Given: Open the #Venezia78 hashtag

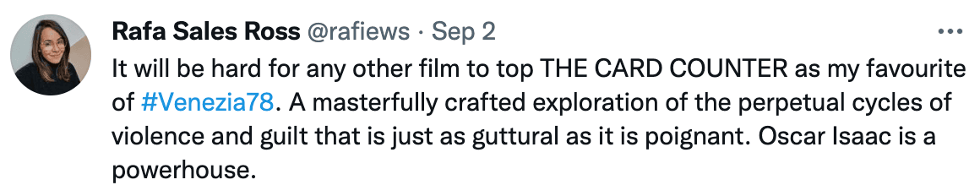Looking at the screenshot, I should pos(207,102).
